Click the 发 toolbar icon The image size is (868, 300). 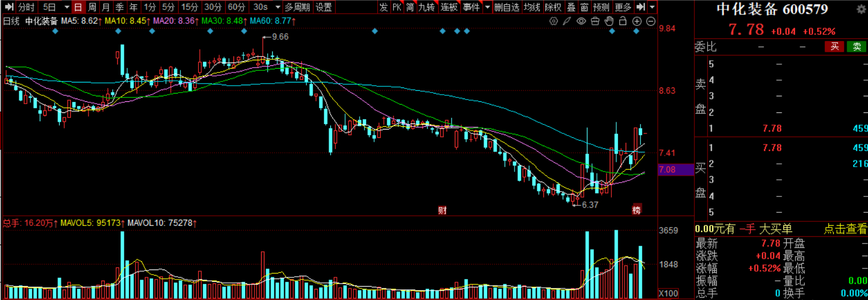[x=383, y=7]
